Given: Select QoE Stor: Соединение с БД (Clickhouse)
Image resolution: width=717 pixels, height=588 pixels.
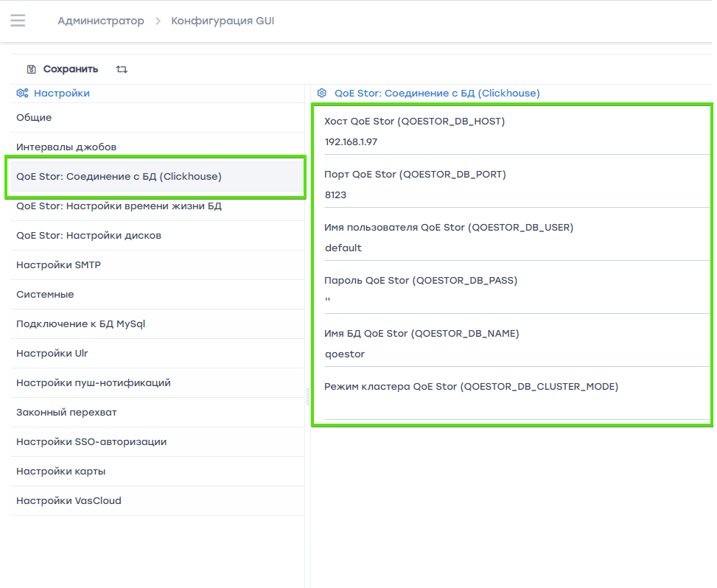Looking at the screenshot, I should click(x=119, y=176).
